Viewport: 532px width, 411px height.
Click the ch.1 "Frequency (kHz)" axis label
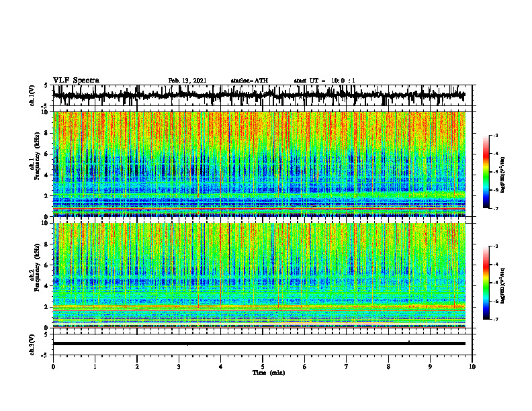pos(37,156)
